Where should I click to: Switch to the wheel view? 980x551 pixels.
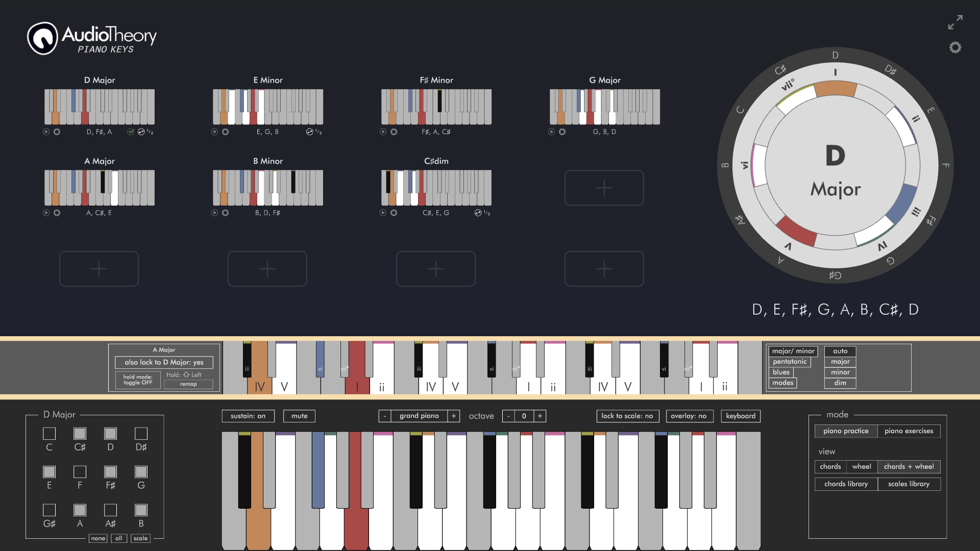pos(862,466)
